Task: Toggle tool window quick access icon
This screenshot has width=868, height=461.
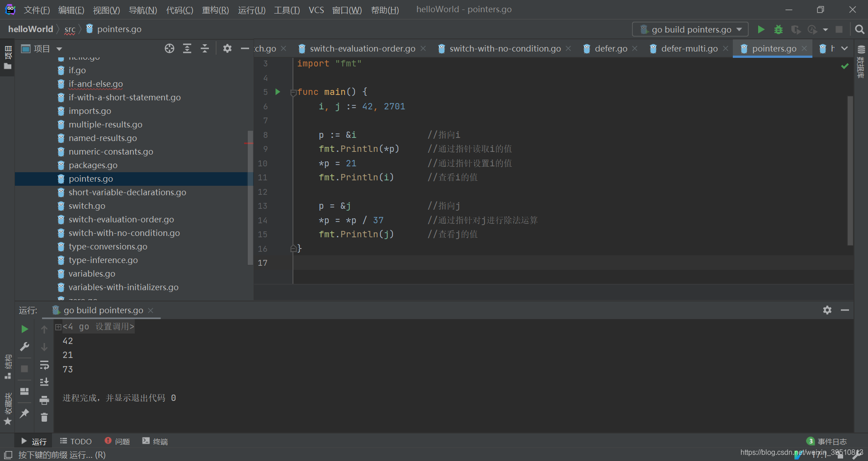Action: pyautogui.click(x=8, y=455)
